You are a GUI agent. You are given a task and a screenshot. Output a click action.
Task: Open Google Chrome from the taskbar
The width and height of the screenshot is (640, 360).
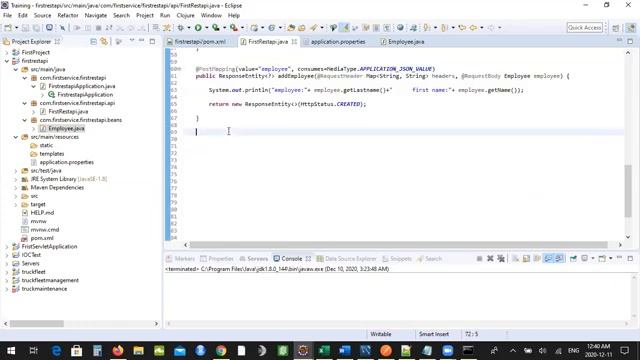(221, 351)
